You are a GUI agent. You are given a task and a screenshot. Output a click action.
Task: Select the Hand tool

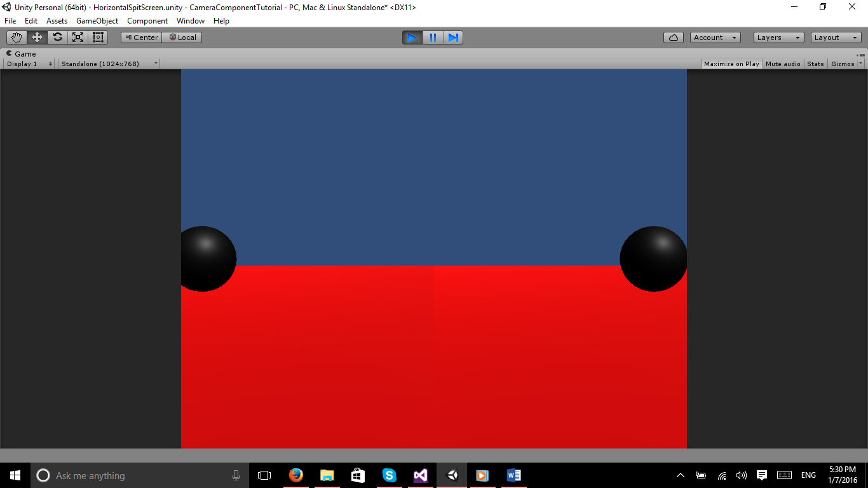[x=17, y=37]
